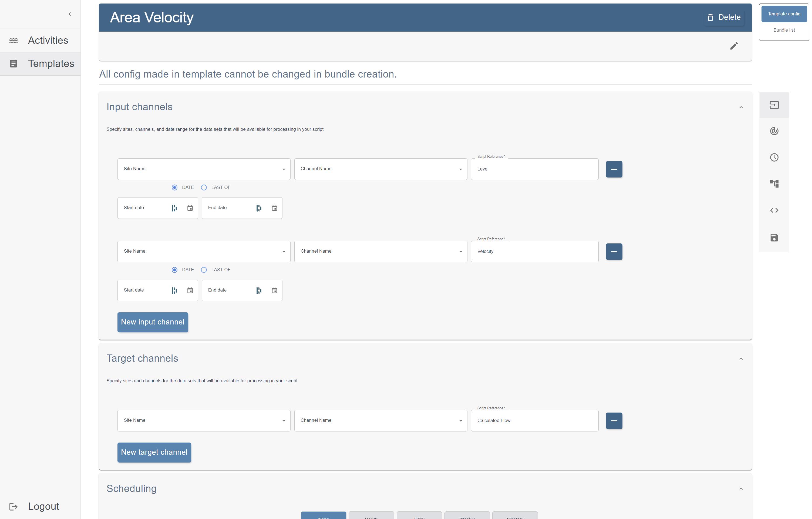Switch to the Bundle list tab
Screen dimensions: 812x519
784,30
